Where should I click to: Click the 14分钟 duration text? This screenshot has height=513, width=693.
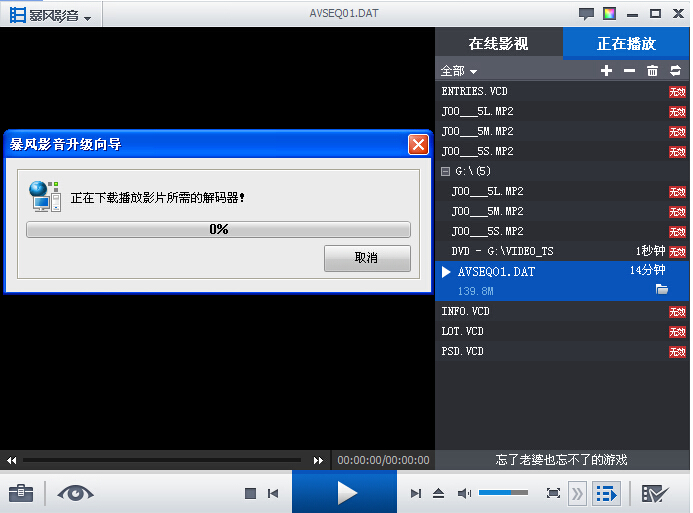click(x=647, y=270)
